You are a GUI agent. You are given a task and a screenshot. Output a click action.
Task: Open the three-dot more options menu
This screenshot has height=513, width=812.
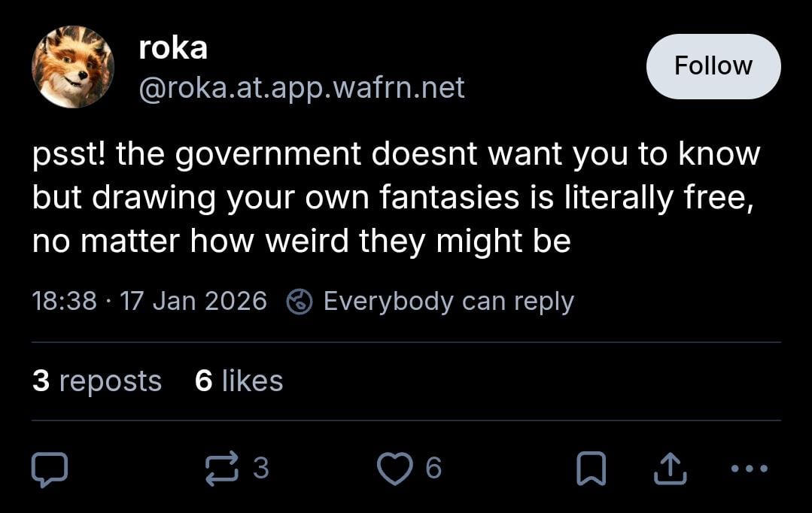tap(750, 469)
